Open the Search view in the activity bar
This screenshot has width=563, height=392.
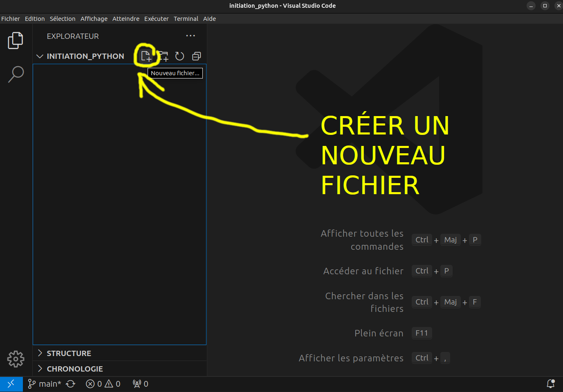click(x=16, y=74)
